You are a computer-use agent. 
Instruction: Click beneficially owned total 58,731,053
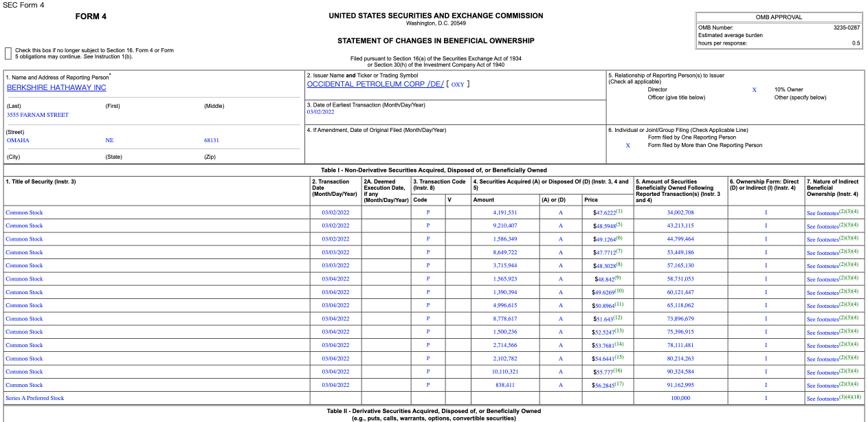[680, 279]
